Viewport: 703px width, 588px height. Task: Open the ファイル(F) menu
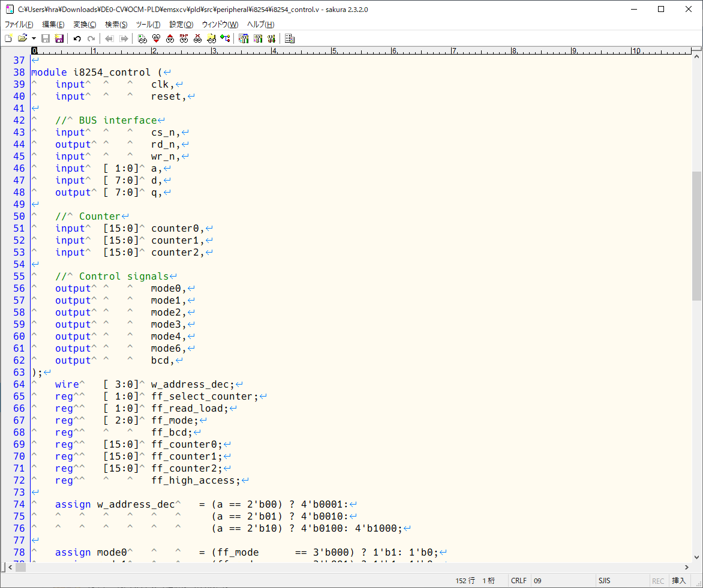[x=19, y=24]
